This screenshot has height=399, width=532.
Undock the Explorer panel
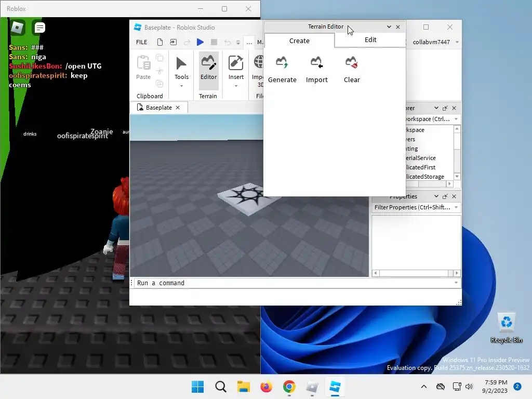tap(445, 108)
